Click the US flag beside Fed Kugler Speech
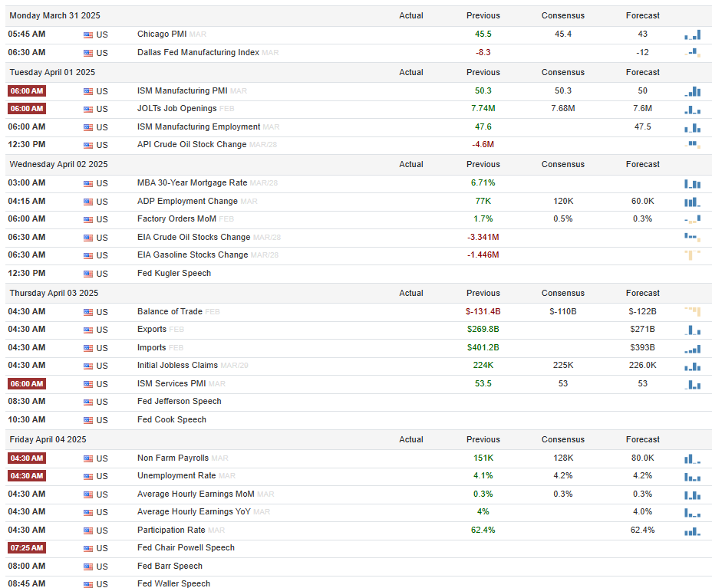712x588 pixels. (88, 274)
